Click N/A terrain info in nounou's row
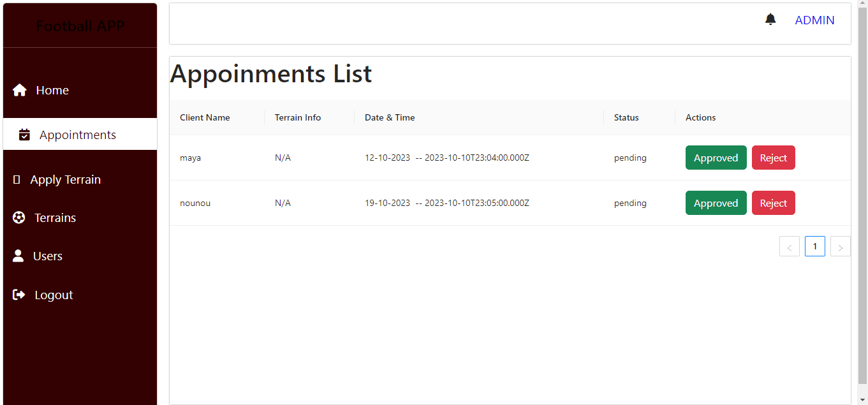This screenshot has height=405, width=868. 283,203
